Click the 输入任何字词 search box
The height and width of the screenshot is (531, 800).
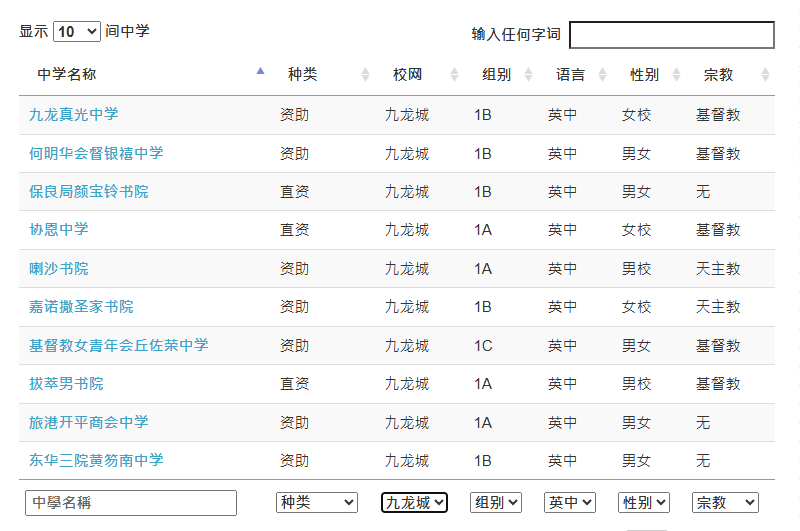point(672,35)
